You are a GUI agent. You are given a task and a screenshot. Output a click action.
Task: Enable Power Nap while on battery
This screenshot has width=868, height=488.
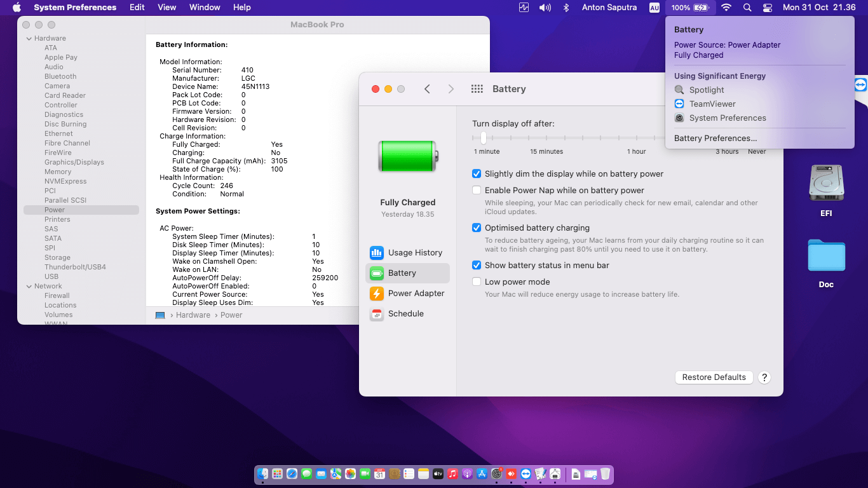[477, 191]
